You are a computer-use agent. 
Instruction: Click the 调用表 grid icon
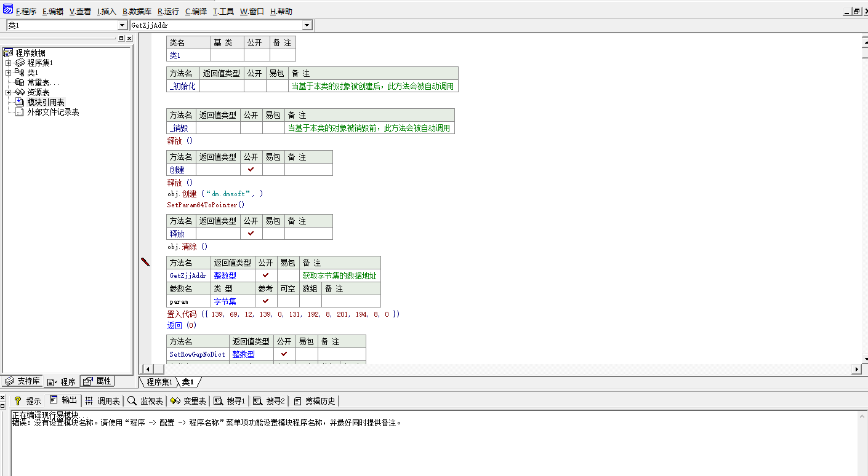(x=89, y=400)
